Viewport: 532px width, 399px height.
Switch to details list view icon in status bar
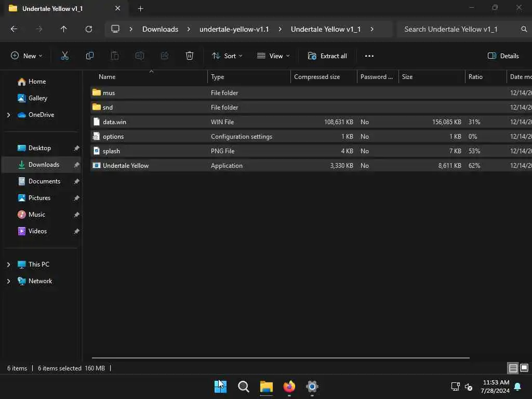[x=513, y=368]
